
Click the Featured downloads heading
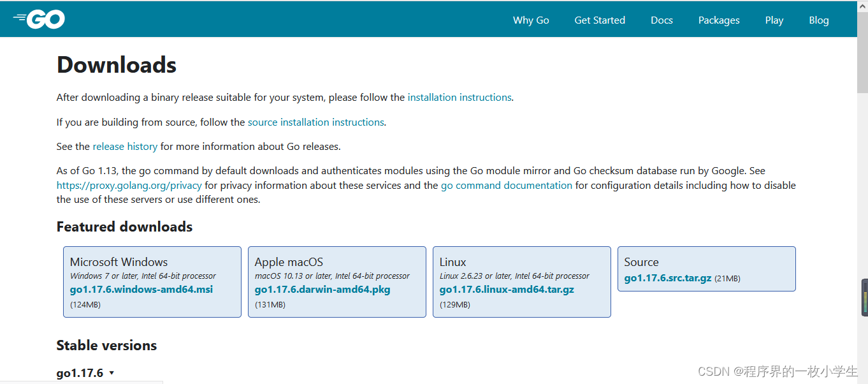[x=124, y=226]
